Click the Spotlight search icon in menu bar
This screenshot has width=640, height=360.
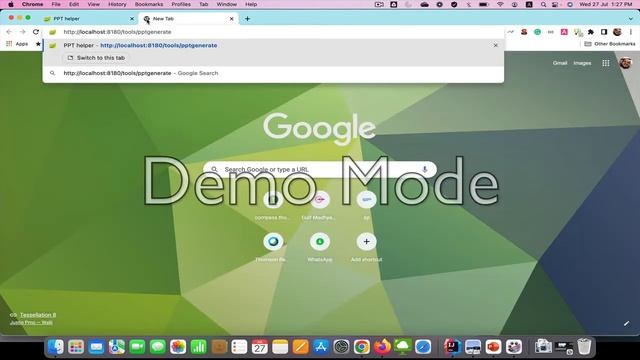(543, 4)
